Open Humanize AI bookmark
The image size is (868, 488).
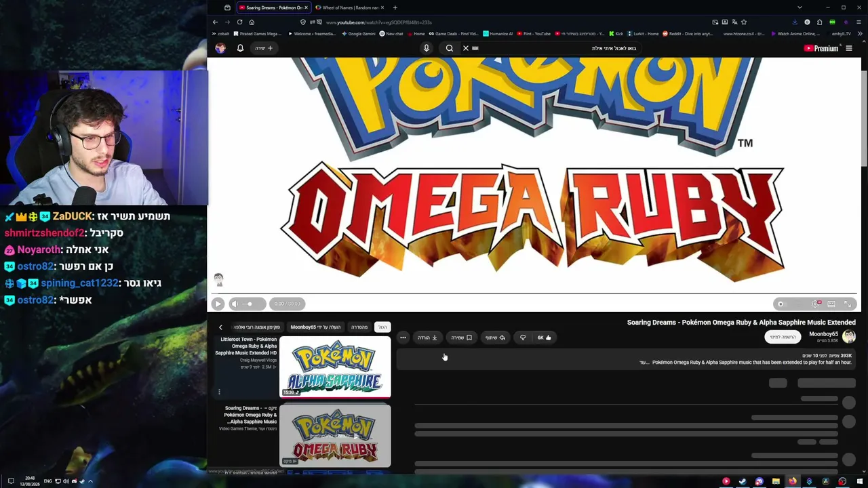[x=498, y=34]
